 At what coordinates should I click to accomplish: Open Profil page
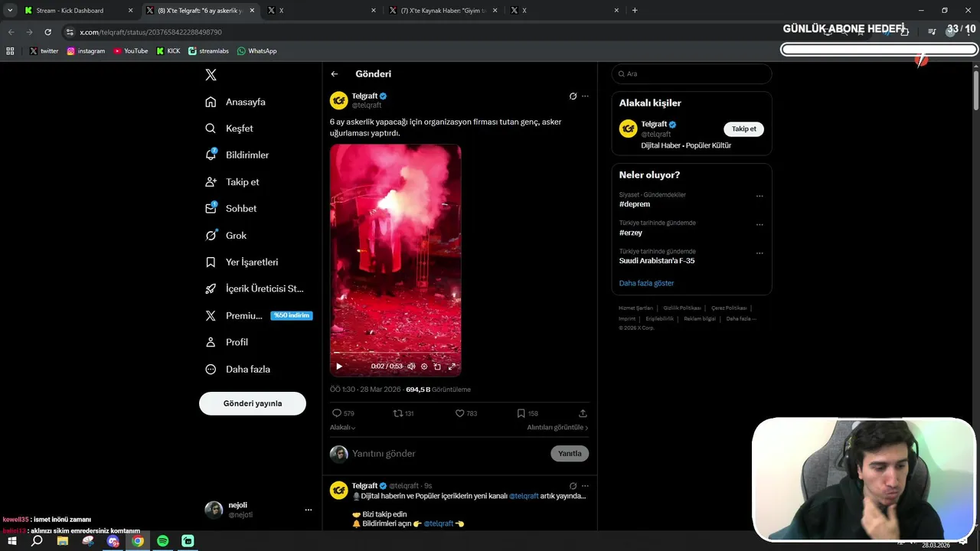pos(227,343)
